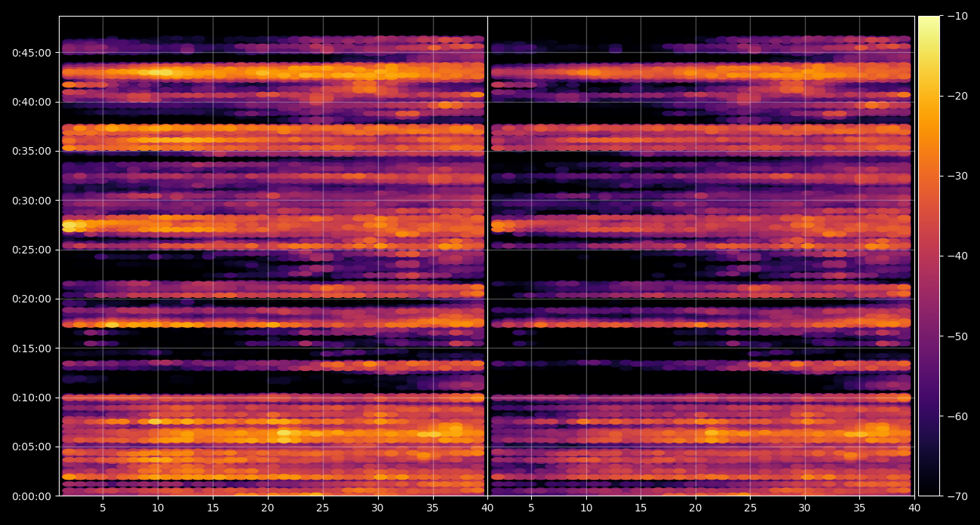Image resolution: width=980 pixels, height=525 pixels.
Task: Click the -30 colorbar tick label
Action: coord(957,176)
